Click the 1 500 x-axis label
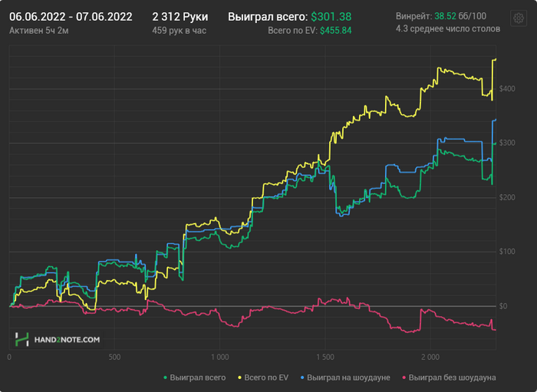This screenshot has height=392, width=537. [x=325, y=357]
